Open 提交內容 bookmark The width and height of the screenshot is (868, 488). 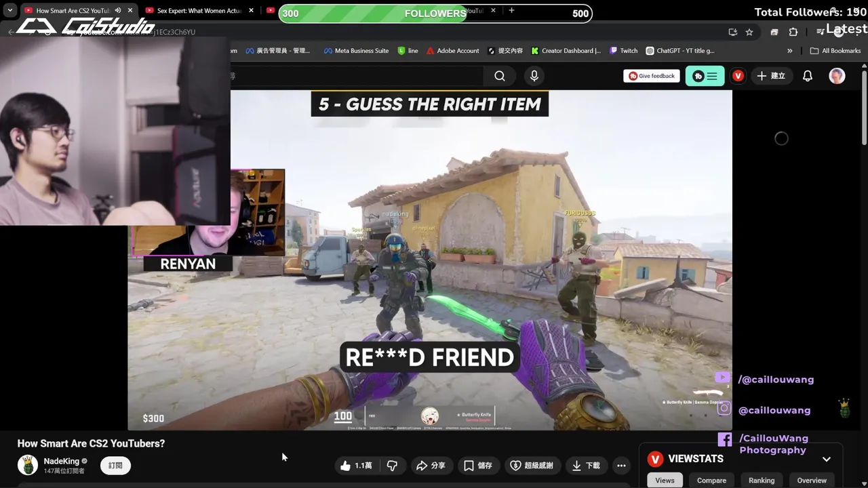pyautogui.click(x=505, y=51)
